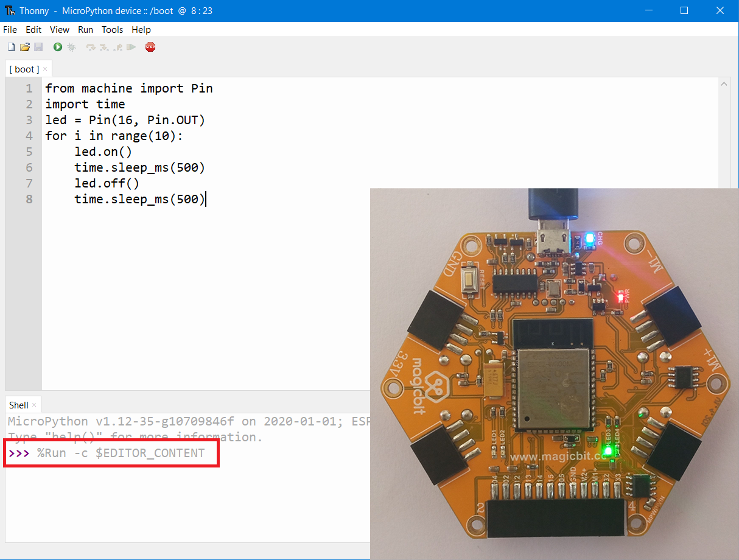Open the Help menu

(141, 29)
